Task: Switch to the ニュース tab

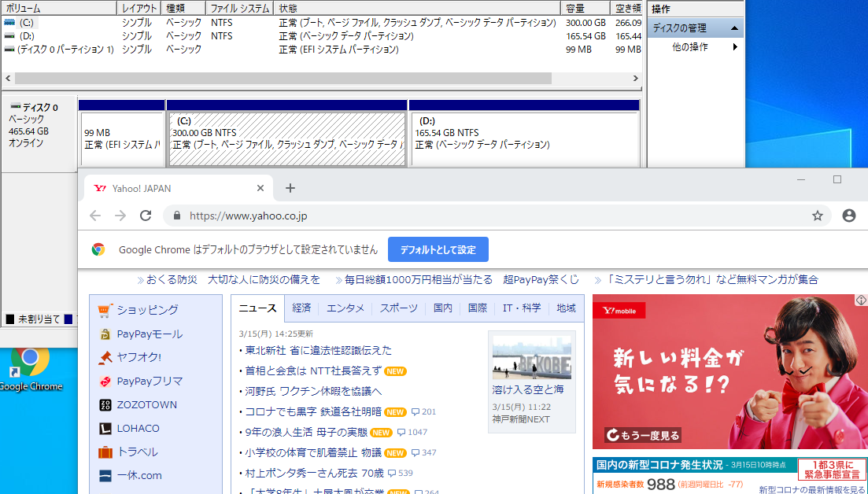Action: [x=257, y=308]
